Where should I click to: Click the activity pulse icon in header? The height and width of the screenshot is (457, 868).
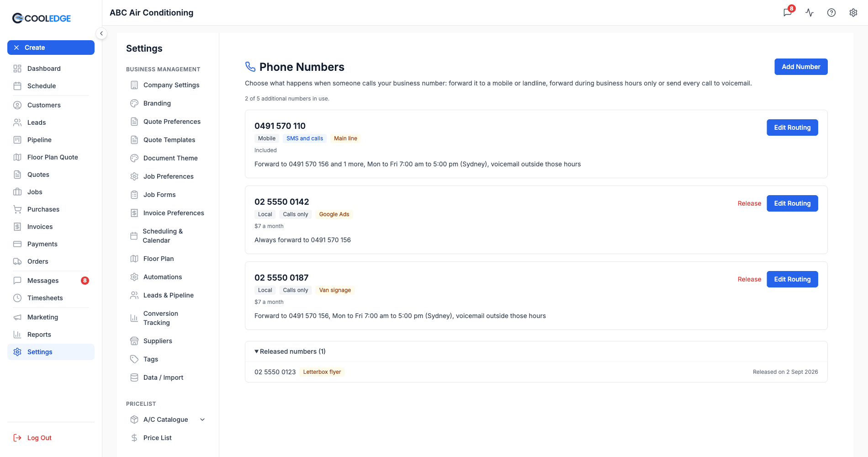point(810,13)
